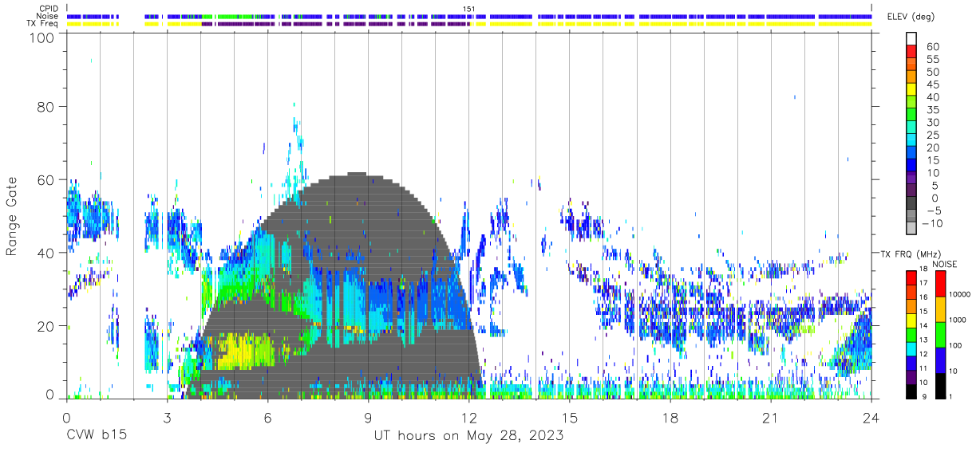Select the black 1–10 NOISE swatch
Viewport: 980px width, 452px height.
[x=940, y=385]
